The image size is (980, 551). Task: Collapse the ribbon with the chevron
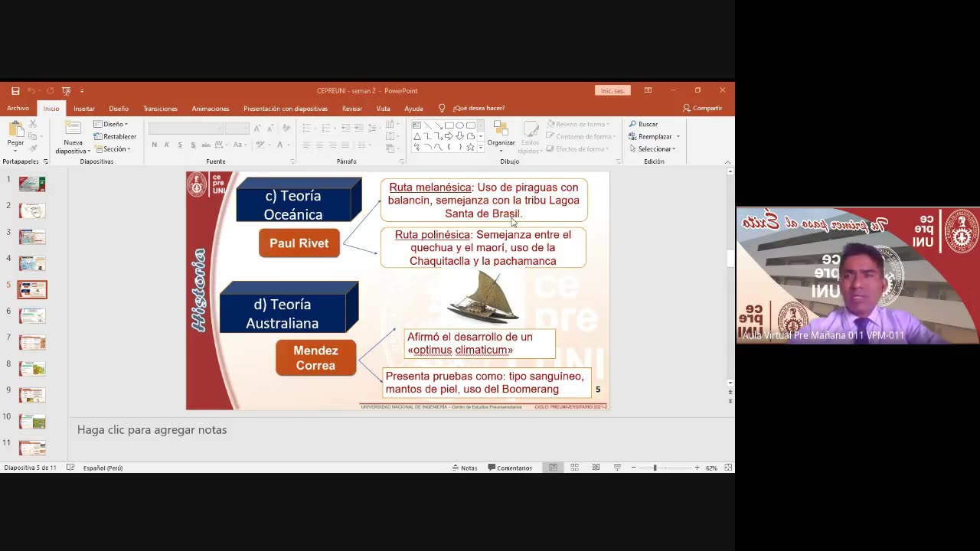727,161
